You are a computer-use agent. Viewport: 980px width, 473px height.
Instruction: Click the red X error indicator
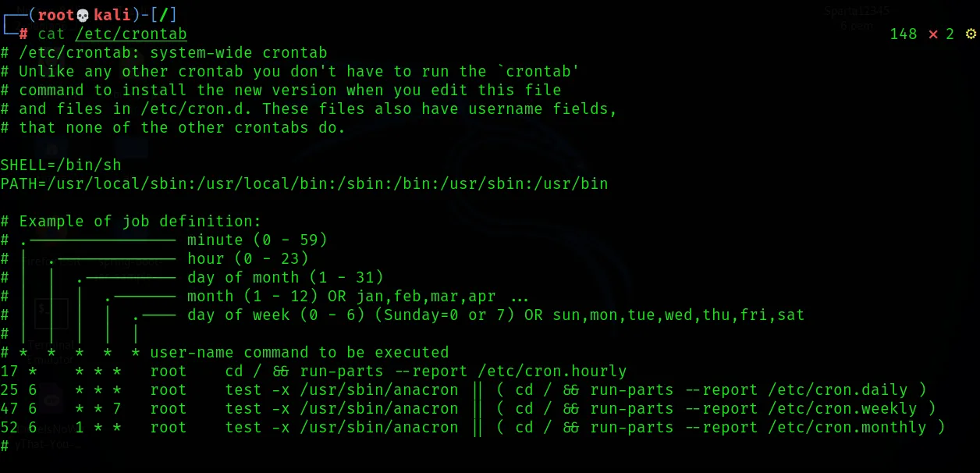coord(932,34)
